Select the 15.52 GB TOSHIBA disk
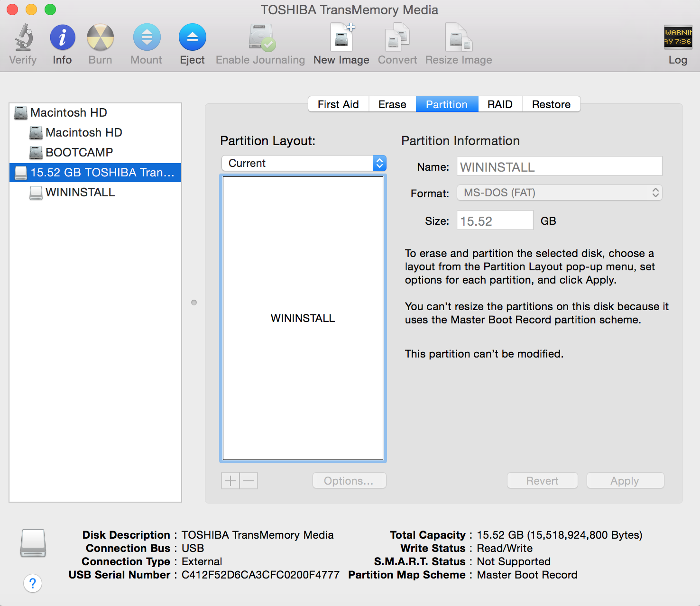Viewport: 700px width, 606px height. point(95,173)
